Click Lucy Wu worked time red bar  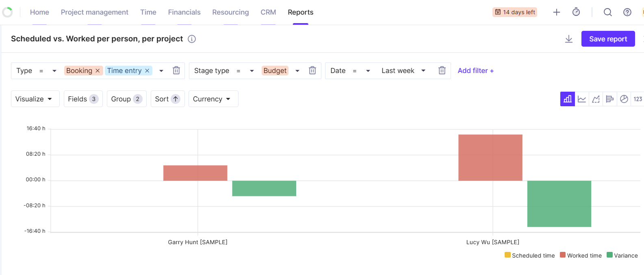click(490, 158)
